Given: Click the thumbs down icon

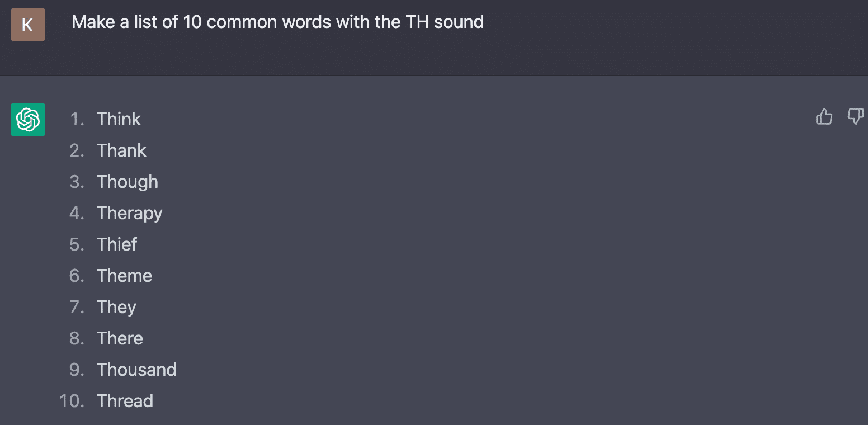Looking at the screenshot, I should 855,117.
